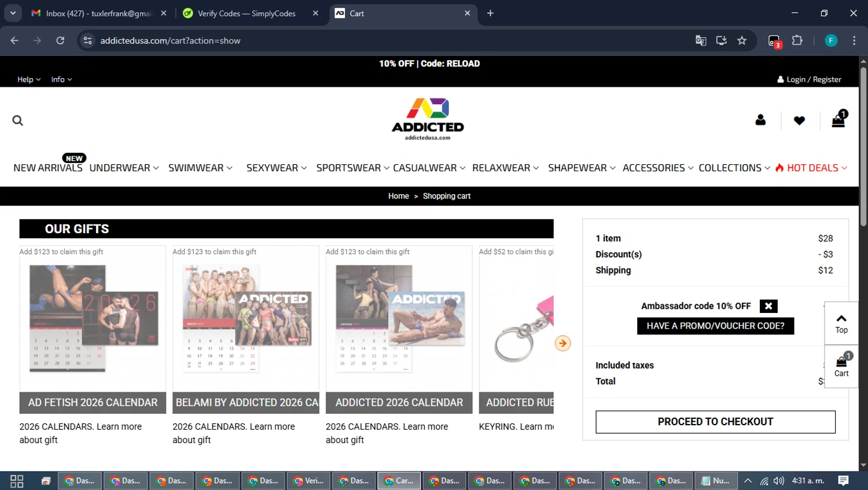Open BELAMI BY ADDICTED 2026 calendar title
The height and width of the screenshot is (490, 868).
246,403
